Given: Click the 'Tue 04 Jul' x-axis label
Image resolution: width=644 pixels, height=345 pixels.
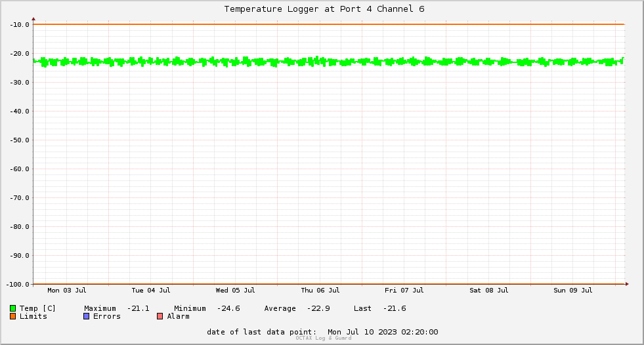Looking at the screenshot, I should [151, 291].
